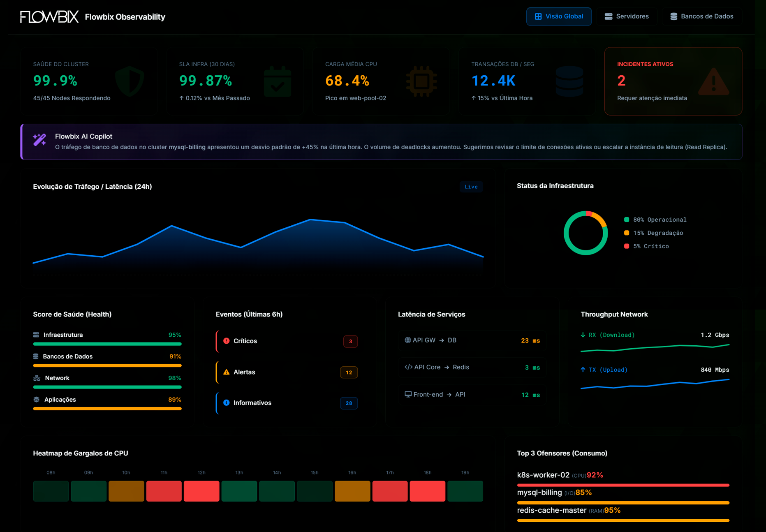The width and height of the screenshot is (766, 532).
Task: Switch to the Servidores tab
Action: pos(627,16)
